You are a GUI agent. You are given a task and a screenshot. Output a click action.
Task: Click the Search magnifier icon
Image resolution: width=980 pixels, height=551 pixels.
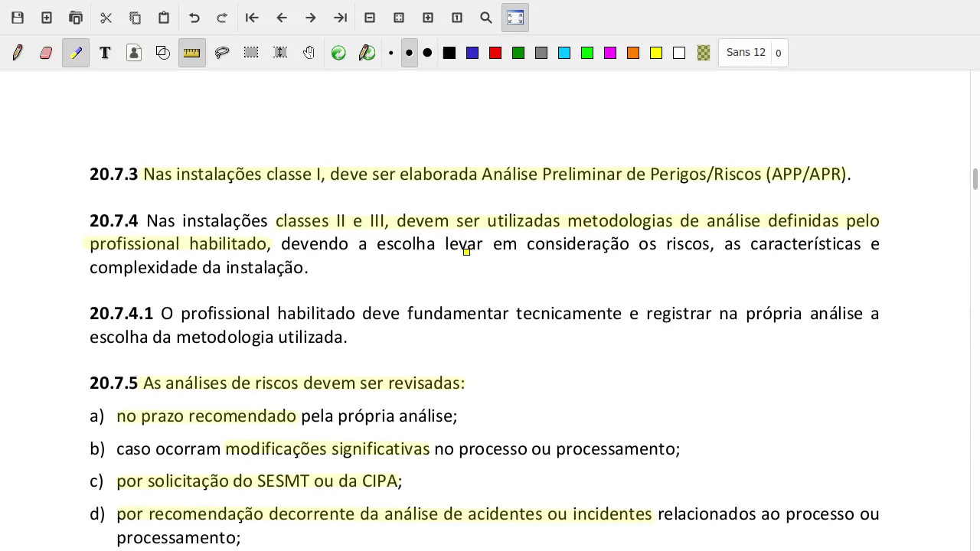click(x=486, y=18)
